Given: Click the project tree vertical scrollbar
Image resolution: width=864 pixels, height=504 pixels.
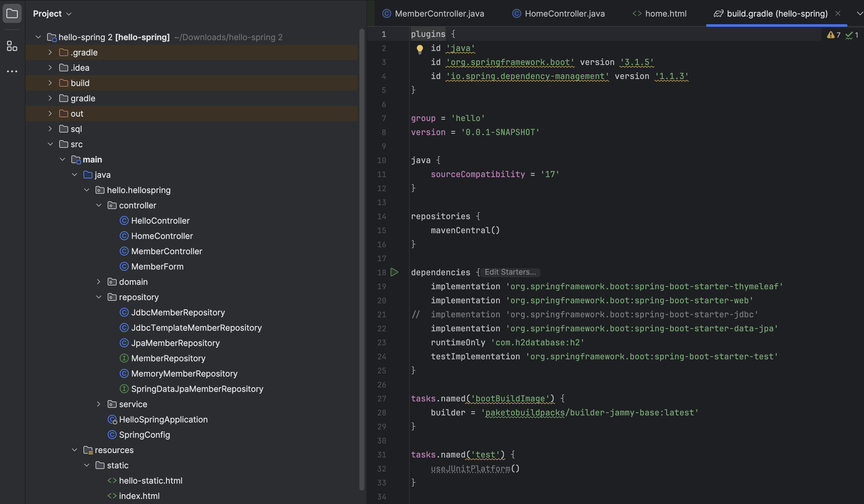Looking at the screenshot, I should (361, 260).
